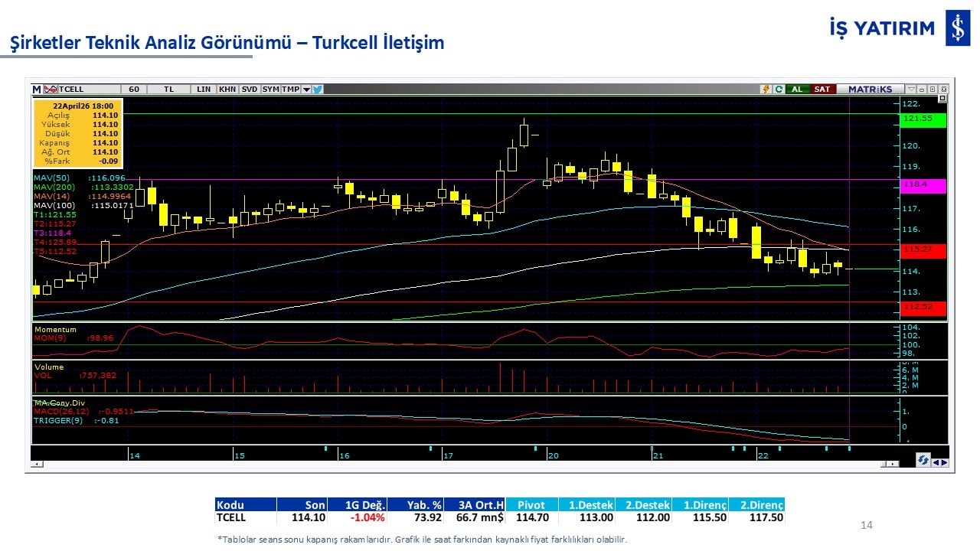Toggle the KHN option in toolbar
980x551 pixels.
pos(227,89)
